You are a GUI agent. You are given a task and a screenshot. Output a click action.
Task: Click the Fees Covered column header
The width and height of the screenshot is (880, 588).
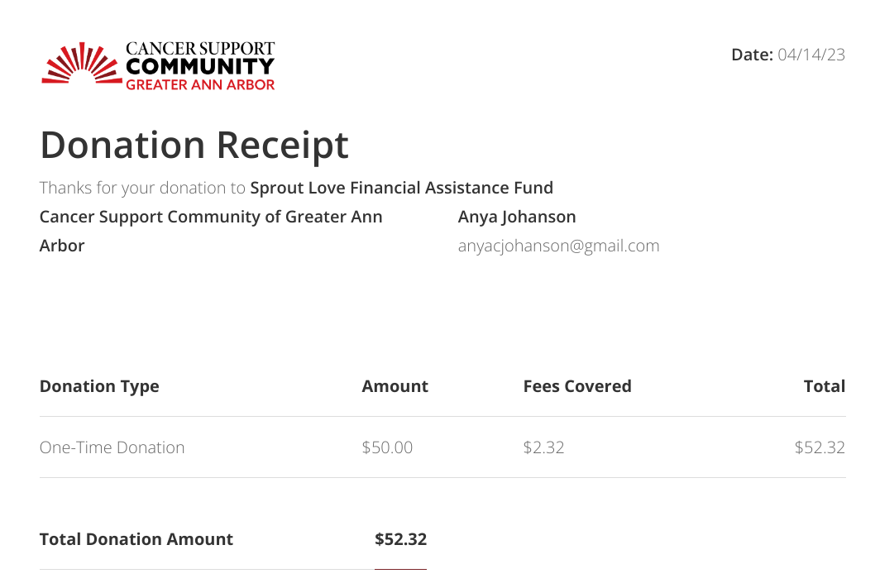(x=577, y=386)
